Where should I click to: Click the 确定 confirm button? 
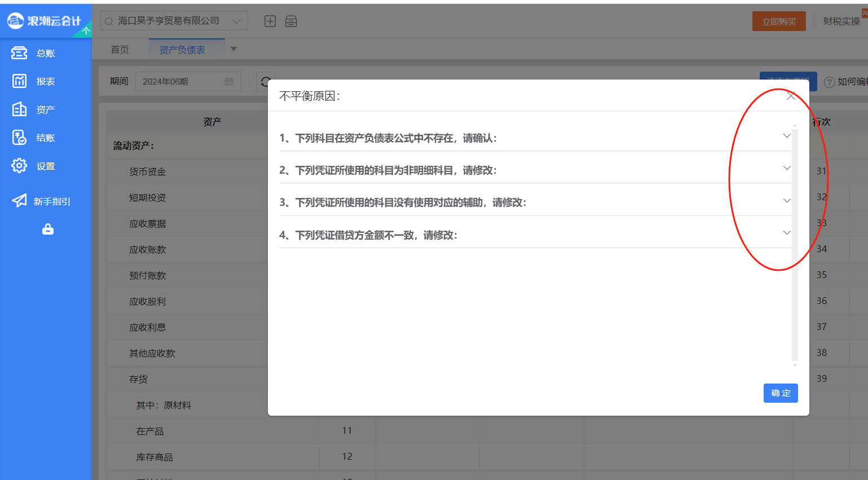(x=781, y=393)
